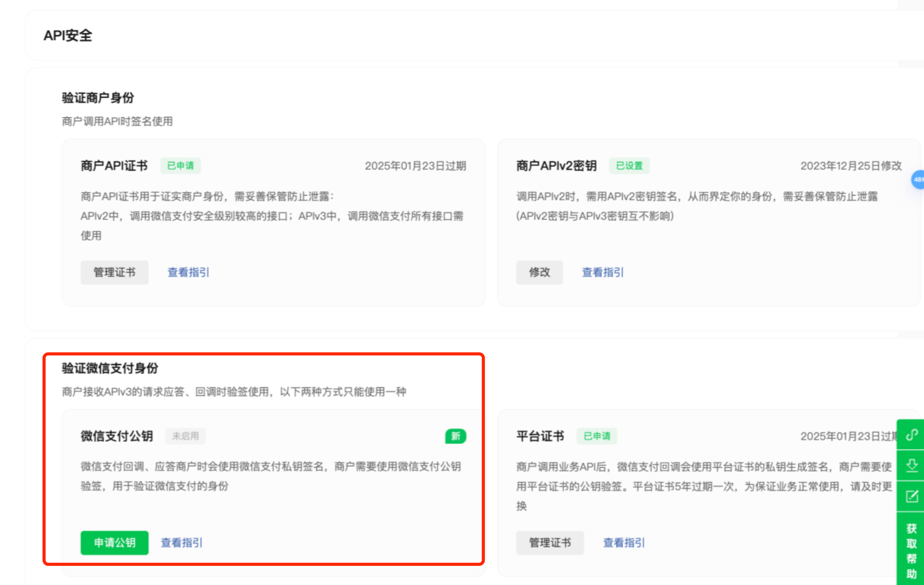Click 修改 button for APIv2密钥
Screen dimensions: 924x585
click(x=539, y=272)
